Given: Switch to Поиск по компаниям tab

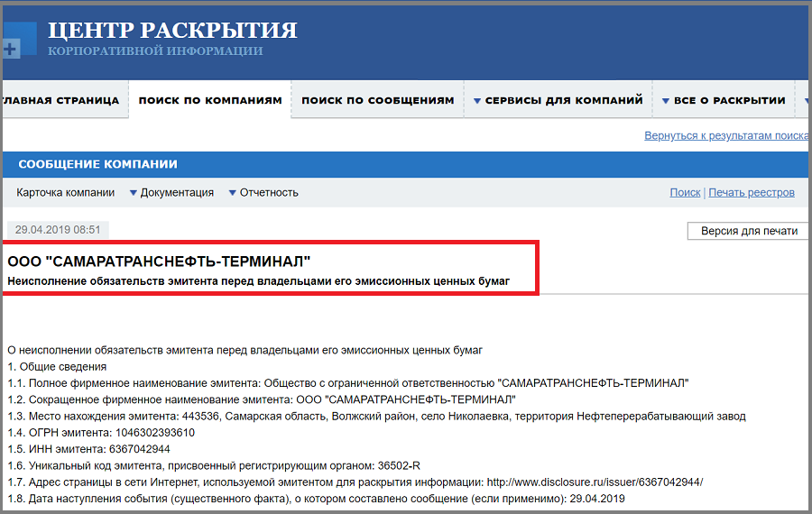Looking at the screenshot, I should tap(210, 100).
